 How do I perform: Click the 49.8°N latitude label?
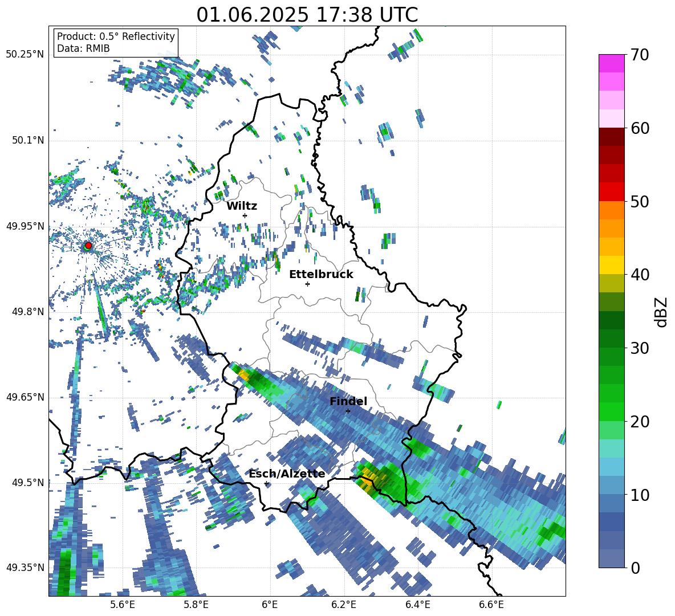pos(28,312)
